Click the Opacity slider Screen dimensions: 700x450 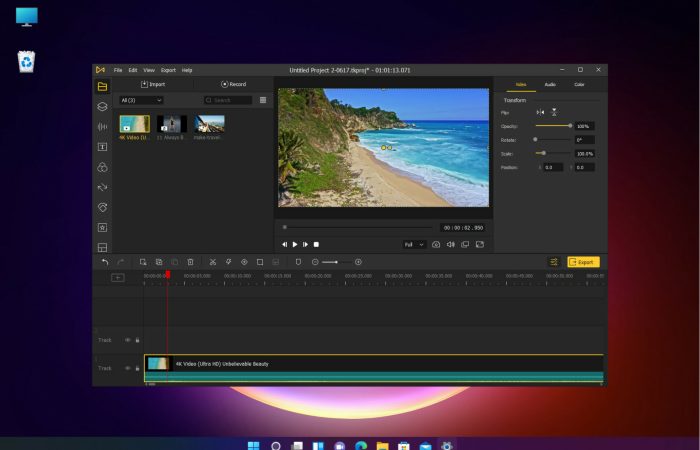[554, 126]
